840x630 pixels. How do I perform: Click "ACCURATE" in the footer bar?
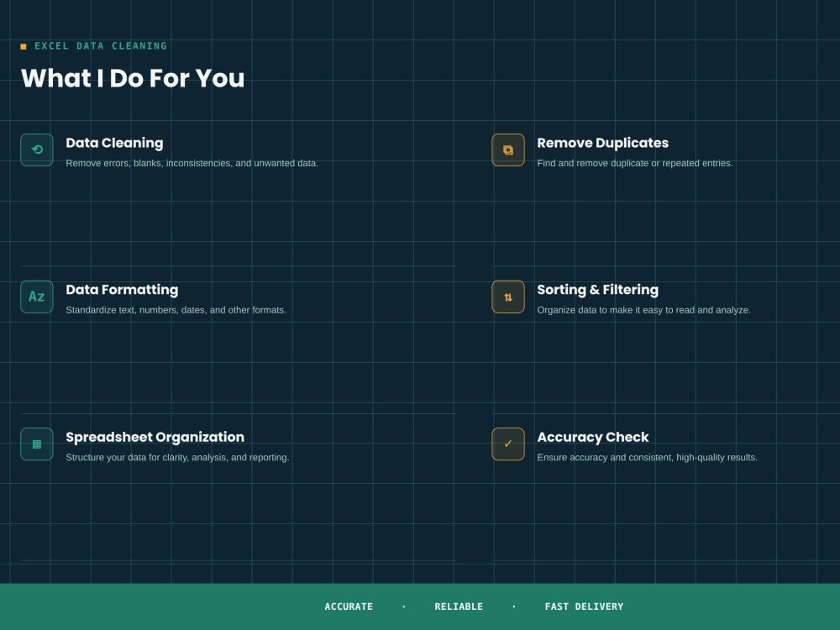point(349,606)
